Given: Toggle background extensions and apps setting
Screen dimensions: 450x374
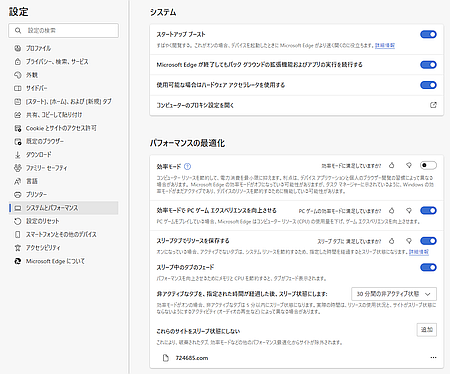Looking at the screenshot, I should [428, 65].
